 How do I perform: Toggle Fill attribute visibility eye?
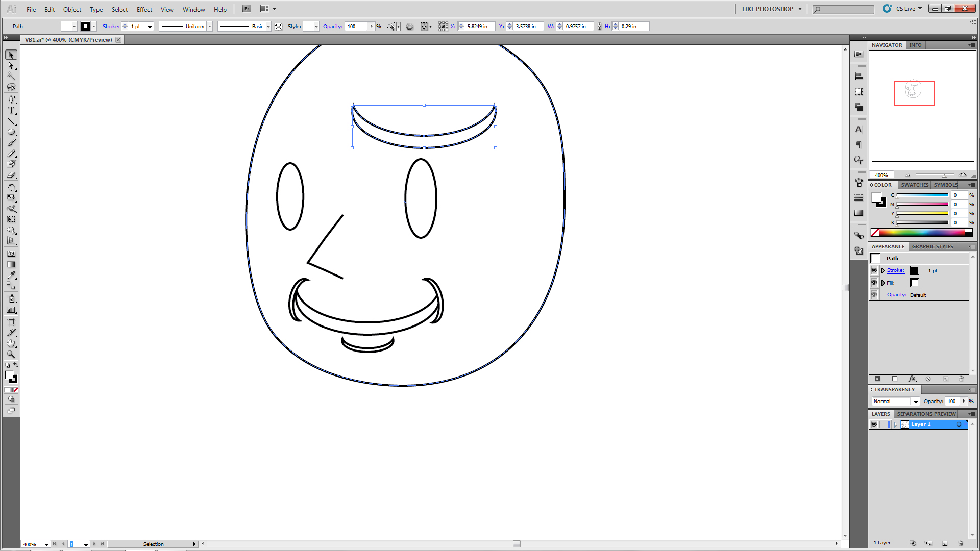874,283
